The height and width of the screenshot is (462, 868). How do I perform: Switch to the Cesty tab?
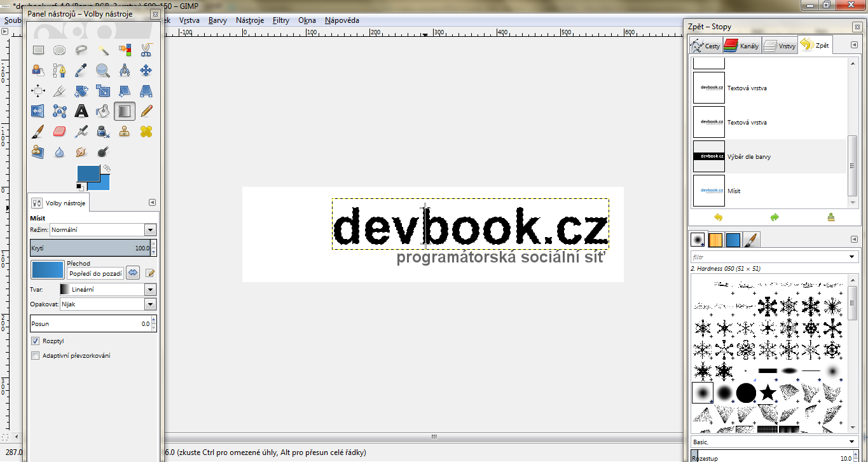tap(706, 46)
